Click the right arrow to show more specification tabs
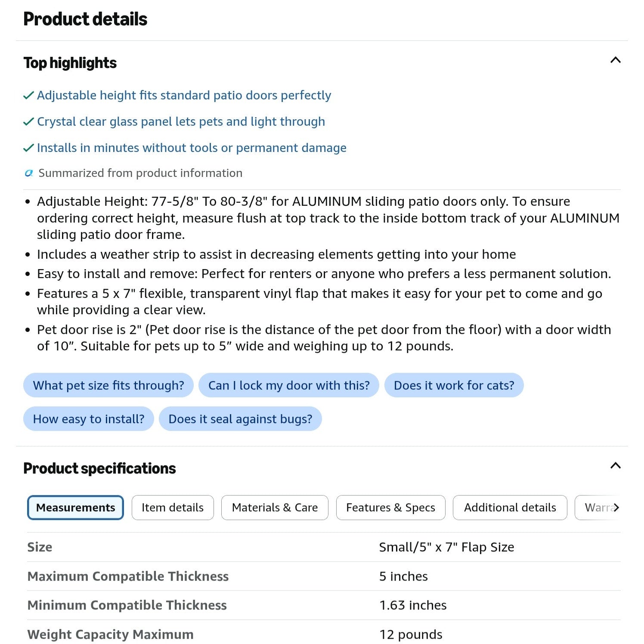Viewport: 644px width, 644px height. [616, 508]
